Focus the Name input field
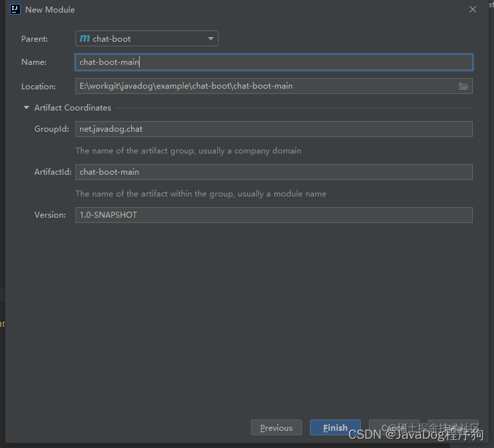Screen dimensions: 494x448 click(x=274, y=62)
